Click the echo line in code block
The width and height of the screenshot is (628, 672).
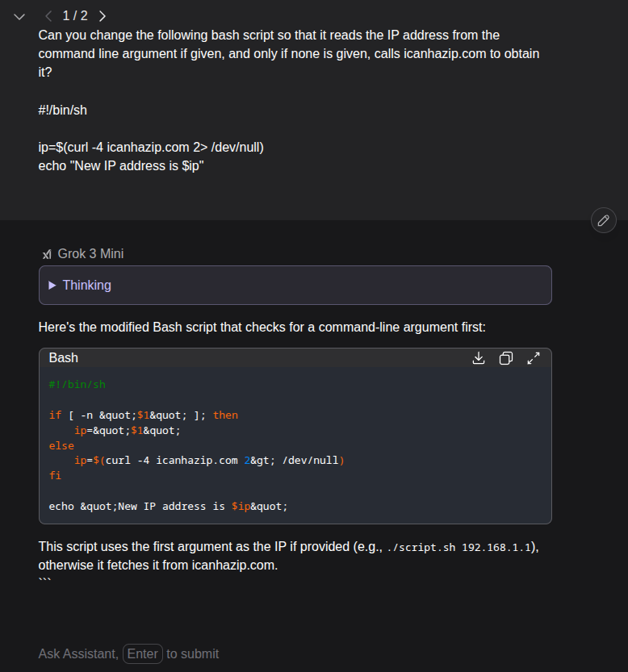[168, 507]
